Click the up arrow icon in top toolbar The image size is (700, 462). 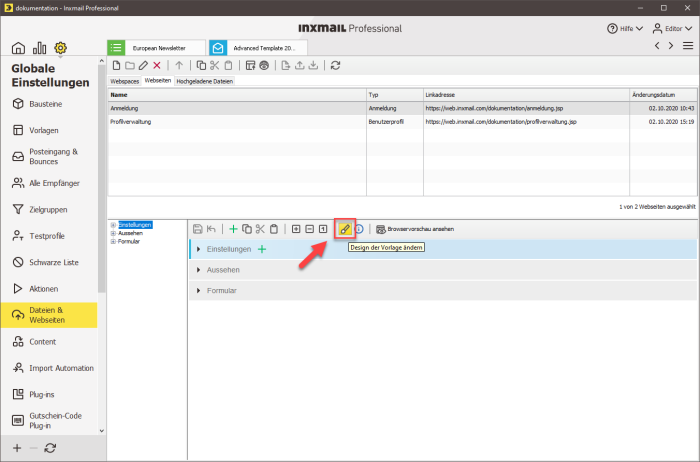coord(179,66)
